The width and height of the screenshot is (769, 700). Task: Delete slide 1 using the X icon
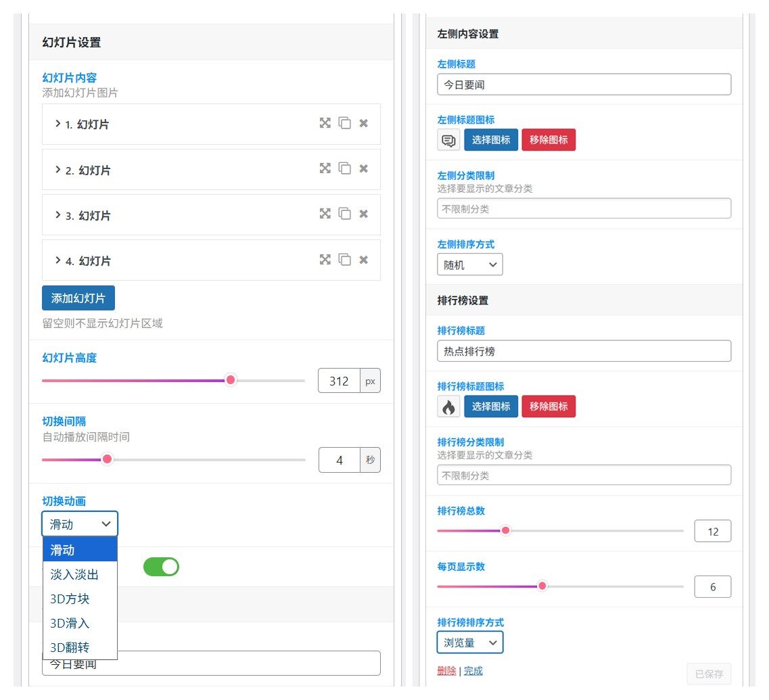point(364,123)
